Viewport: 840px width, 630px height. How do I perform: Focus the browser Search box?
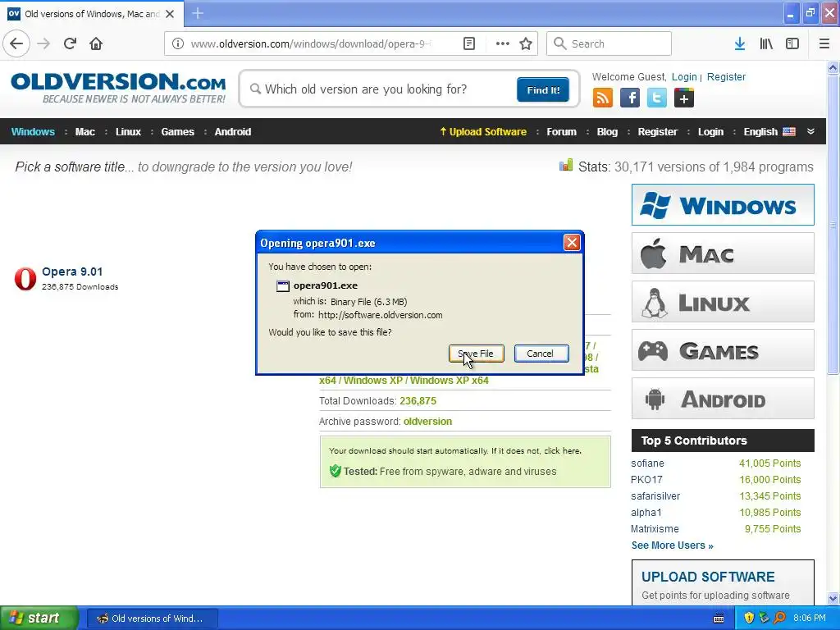pos(609,43)
